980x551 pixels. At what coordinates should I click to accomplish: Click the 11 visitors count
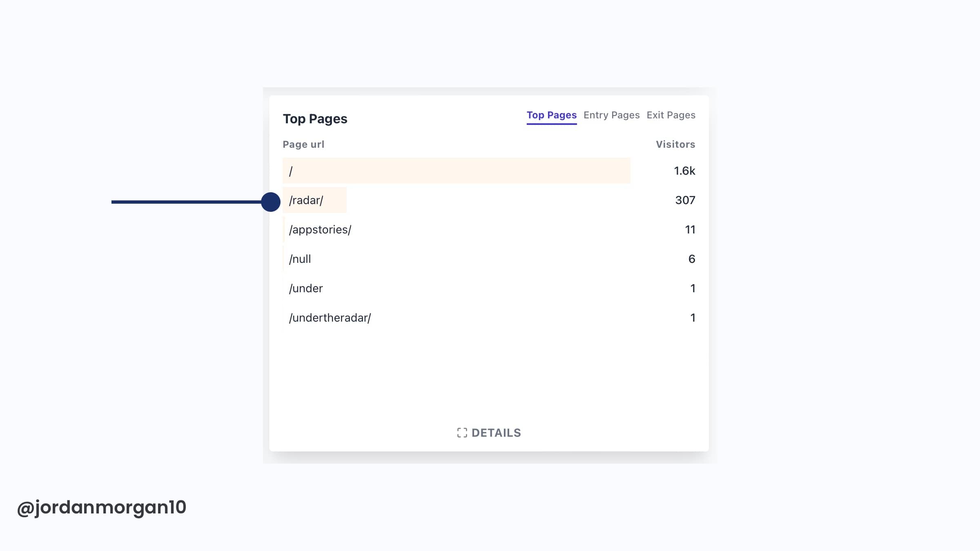point(690,230)
